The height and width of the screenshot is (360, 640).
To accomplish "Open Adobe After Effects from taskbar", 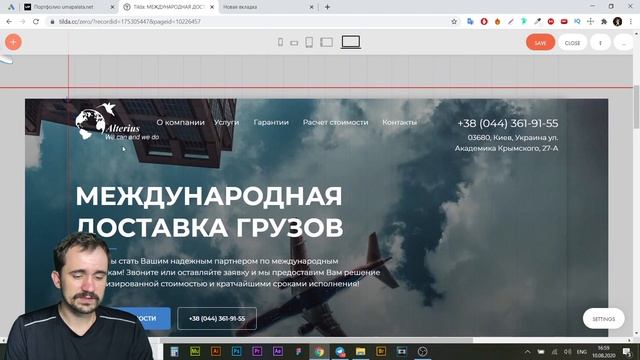I will (278, 351).
